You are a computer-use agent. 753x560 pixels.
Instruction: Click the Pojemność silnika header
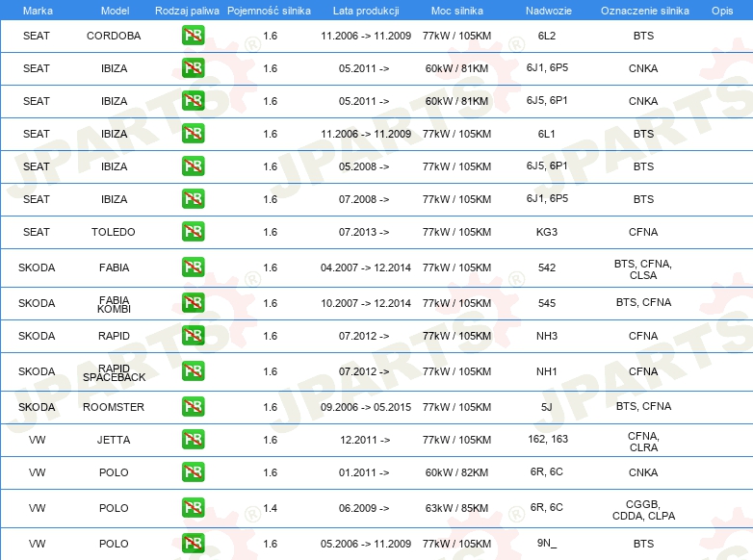coord(269,11)
